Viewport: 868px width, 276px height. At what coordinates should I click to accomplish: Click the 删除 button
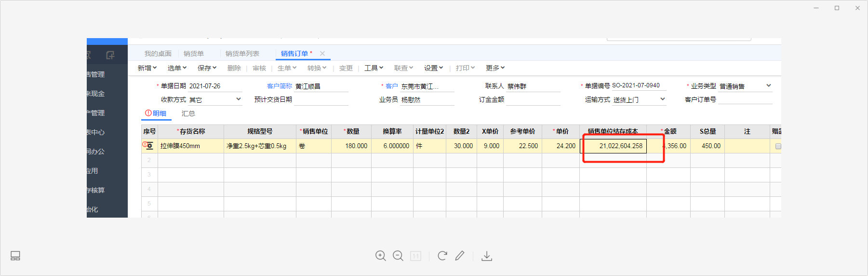click(234, 68)
